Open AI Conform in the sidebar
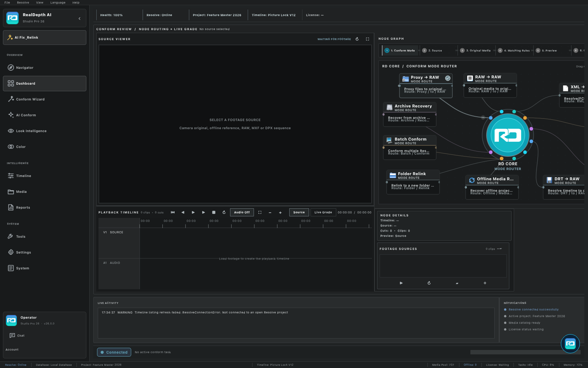 [x=44, y=115]
